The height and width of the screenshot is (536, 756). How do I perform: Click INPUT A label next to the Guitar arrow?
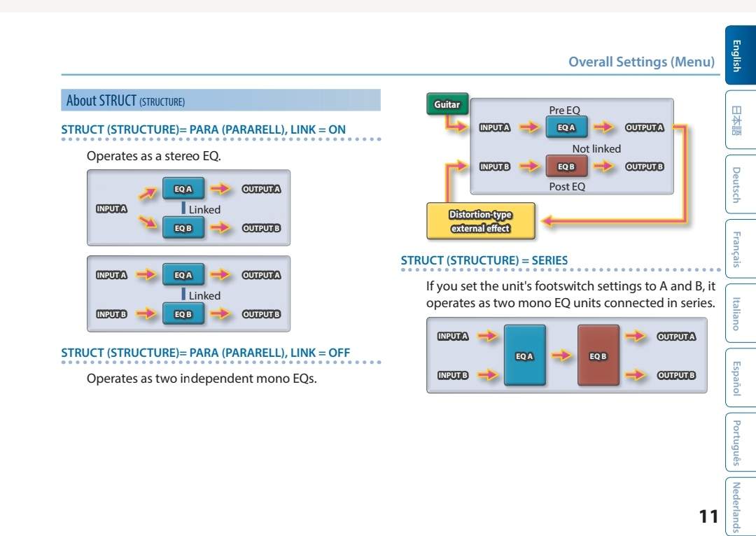495,127
